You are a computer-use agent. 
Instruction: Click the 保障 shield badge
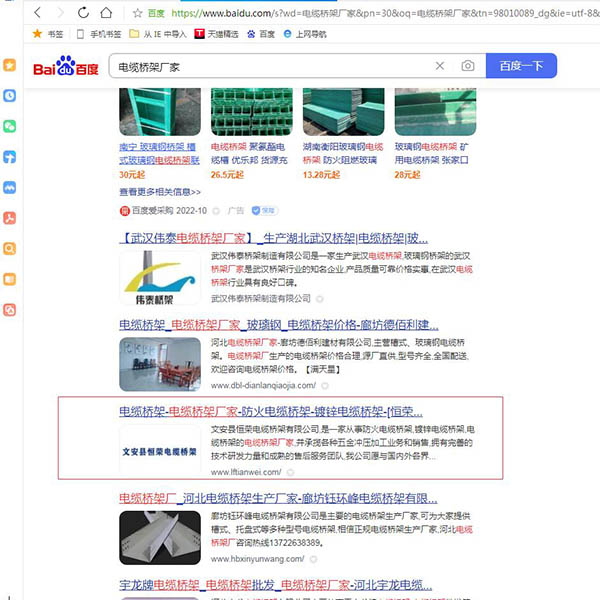tap(264, 211)
